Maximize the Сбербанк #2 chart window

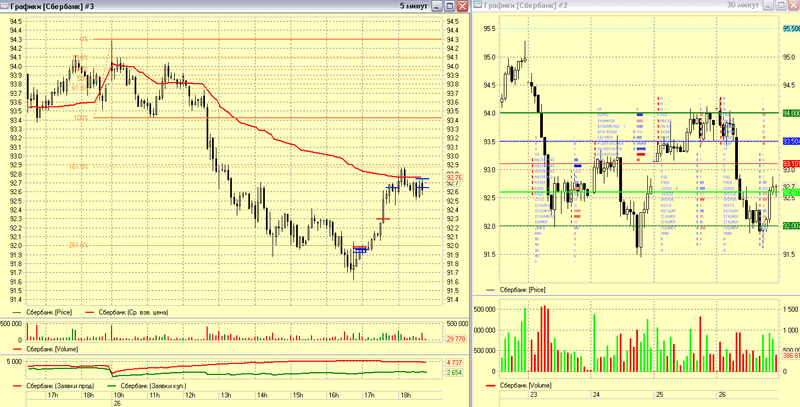tap(781, 6)
